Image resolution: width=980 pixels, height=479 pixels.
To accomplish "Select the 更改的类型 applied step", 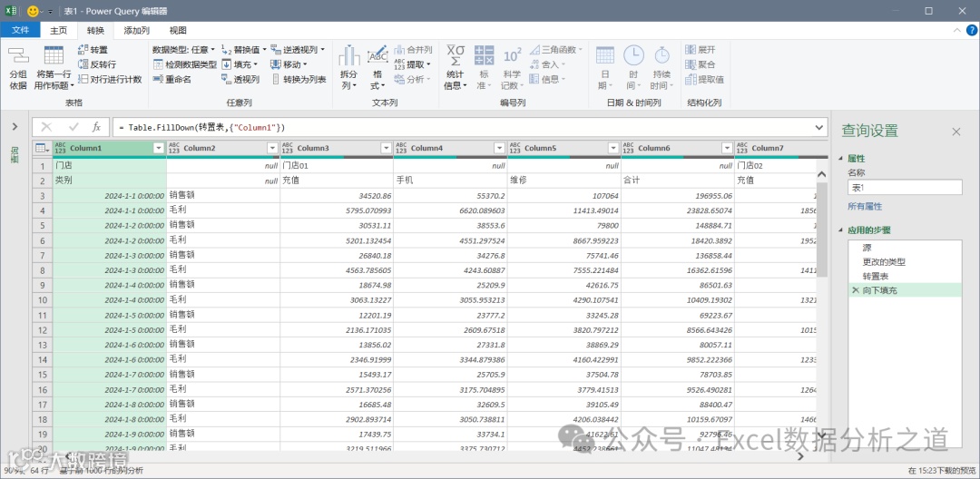I will [905, 261].
